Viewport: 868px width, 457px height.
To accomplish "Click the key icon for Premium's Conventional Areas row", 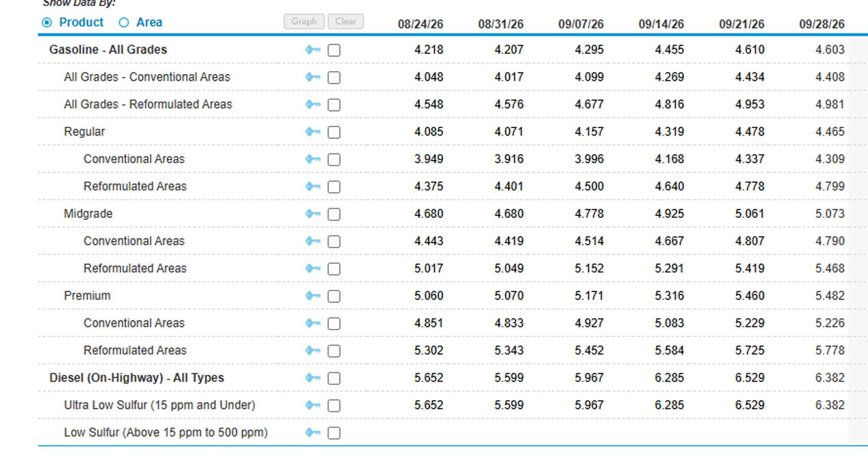I will click(x=313, y=323).
